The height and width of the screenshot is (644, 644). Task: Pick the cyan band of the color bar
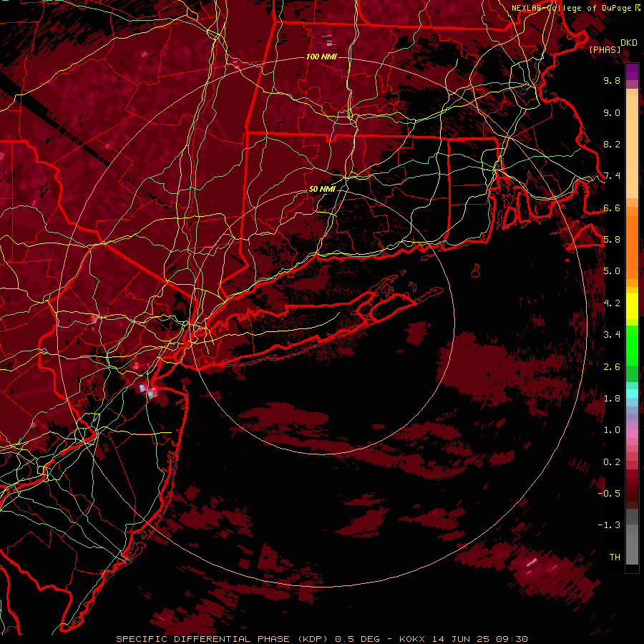coord(632,394)
